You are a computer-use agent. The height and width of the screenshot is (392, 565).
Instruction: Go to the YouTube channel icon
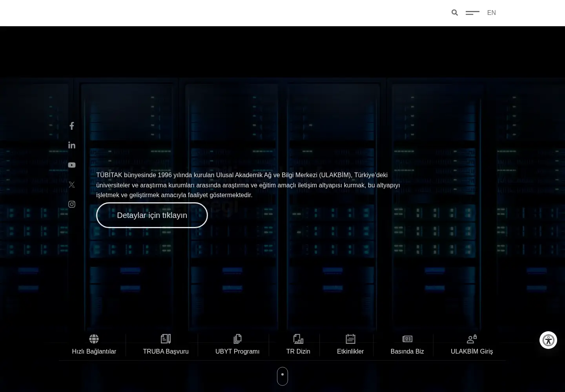pyautogui.click(x=72, y=165)
